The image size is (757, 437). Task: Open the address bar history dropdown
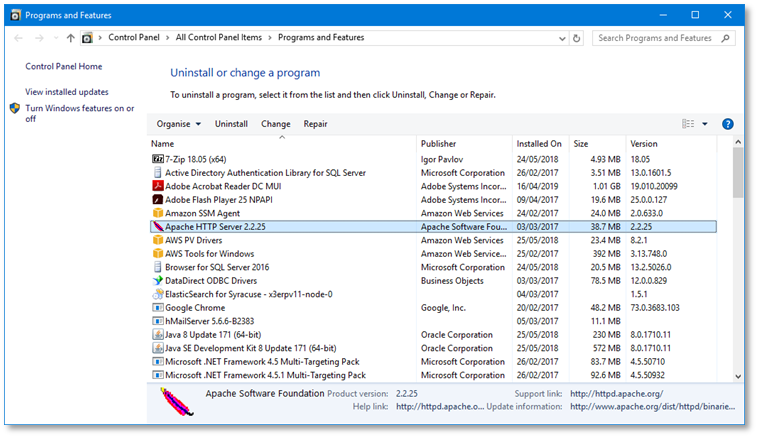click(x=560, y=38)
